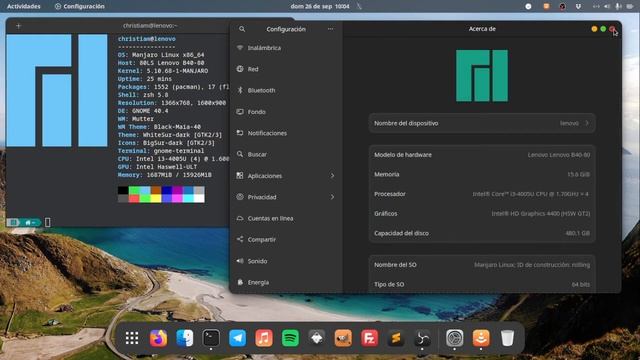
Task: Open Sonido settings panel
Action: (x=286, y=261)
